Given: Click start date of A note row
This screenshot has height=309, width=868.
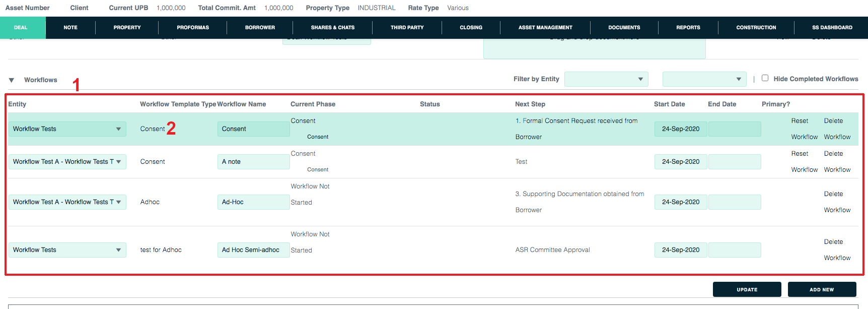Looking at the screenshot, I should [x=681, y=162].
